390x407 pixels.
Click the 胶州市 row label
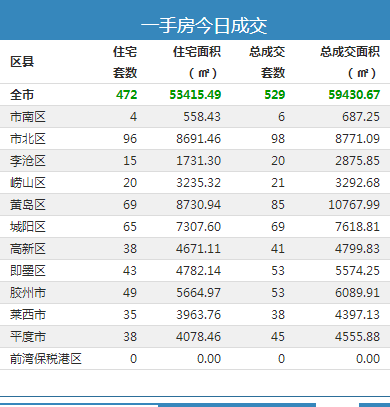pyautogui.click(x=28, y=293)
